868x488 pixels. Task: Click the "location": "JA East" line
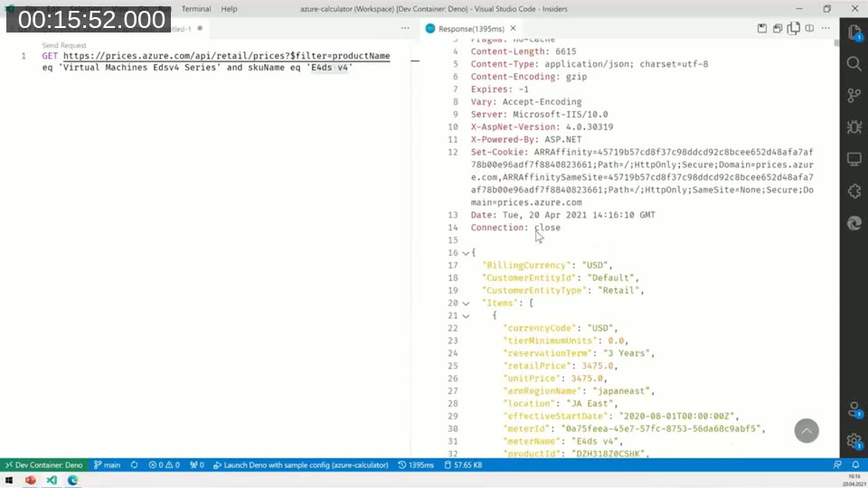561,404
